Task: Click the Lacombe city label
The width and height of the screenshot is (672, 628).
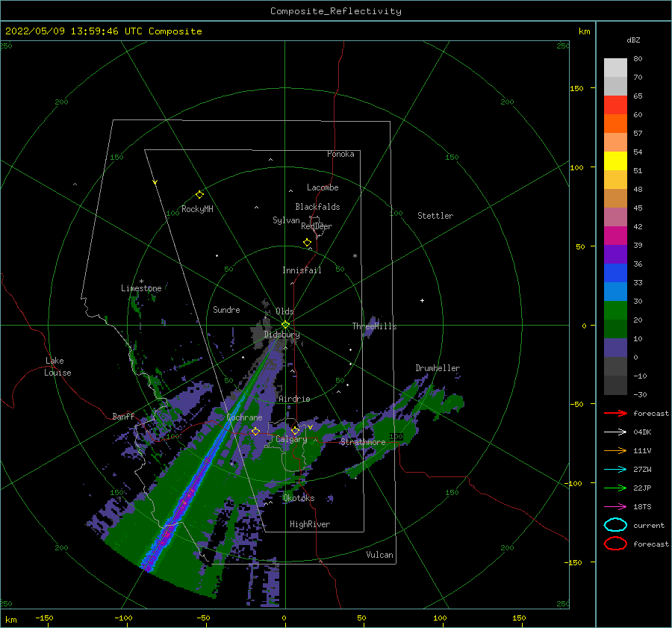Action: click(x=323, y=187)
